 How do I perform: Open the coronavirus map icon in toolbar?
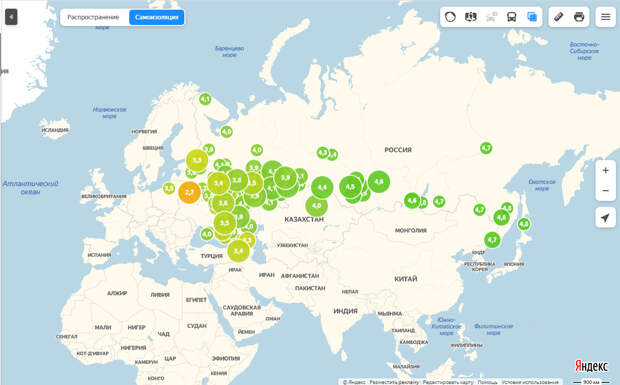coord(450,17)
